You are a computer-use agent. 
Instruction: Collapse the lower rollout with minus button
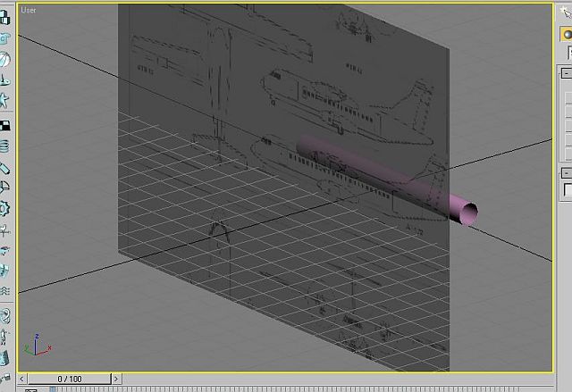566,172
